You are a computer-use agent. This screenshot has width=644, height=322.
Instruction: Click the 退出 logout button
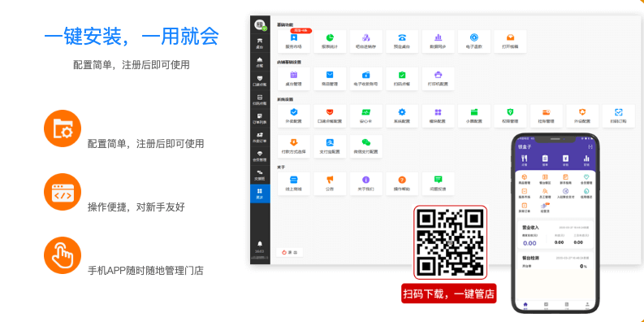click(x=290, y=252)
